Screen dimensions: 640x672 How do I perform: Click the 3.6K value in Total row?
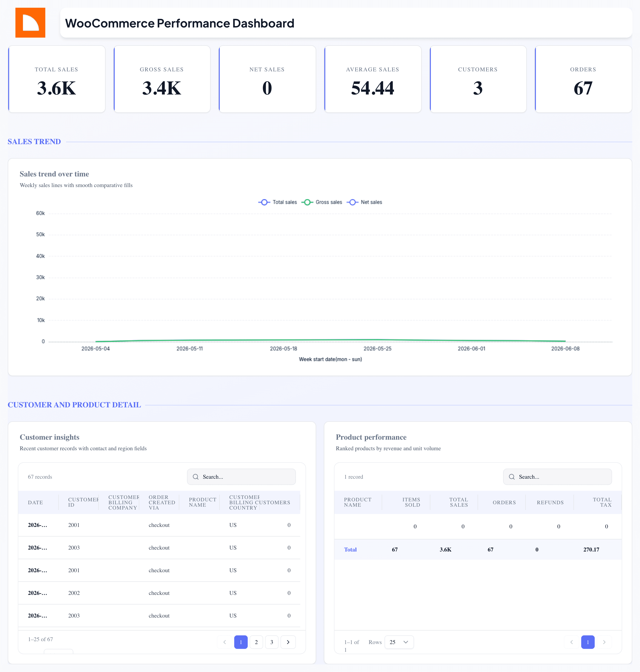coord(446,550)
